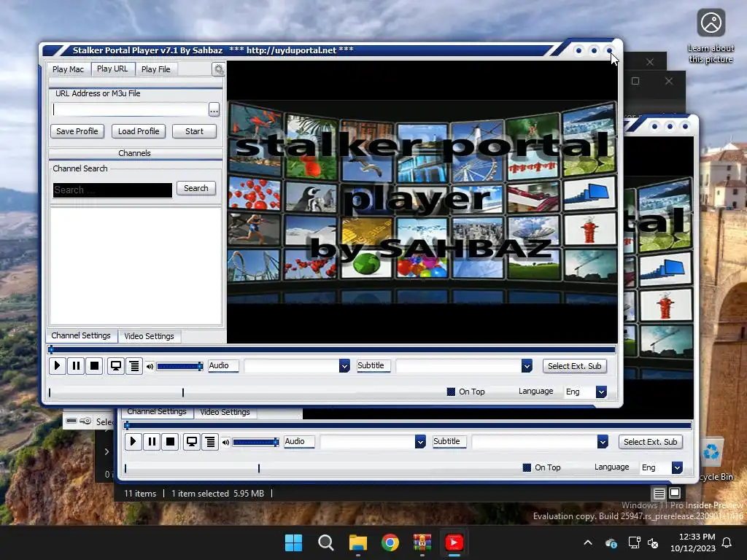Viewport: 747px width, 560px height.
Task: Open WinRAR from taskbar
Action: pyautogui.click(x=422, y=542)
